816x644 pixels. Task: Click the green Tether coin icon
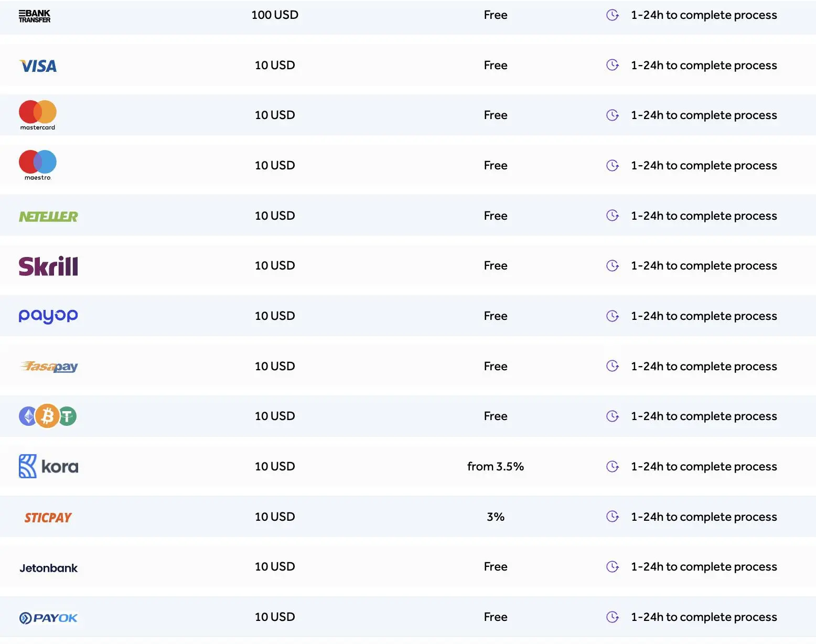pyautogui.click(x=67, y=416)
